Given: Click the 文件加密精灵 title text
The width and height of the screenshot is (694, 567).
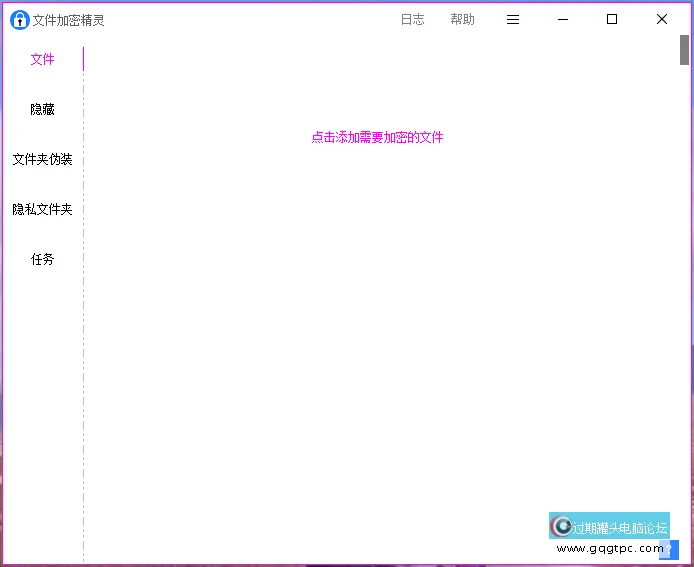Looking at the screenshot, I should click(x=69, y=20).
